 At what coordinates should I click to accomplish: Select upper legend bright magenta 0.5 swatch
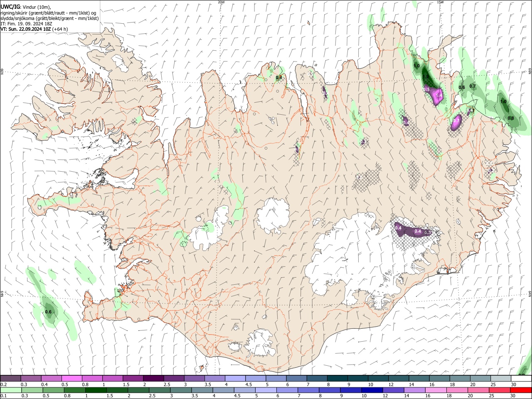point(71,379)
